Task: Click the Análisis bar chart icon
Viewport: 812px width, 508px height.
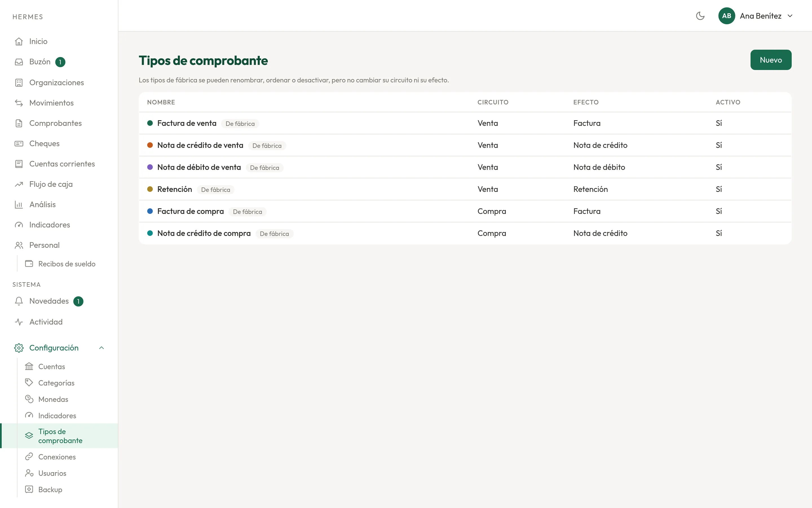Action: (19, 205)
